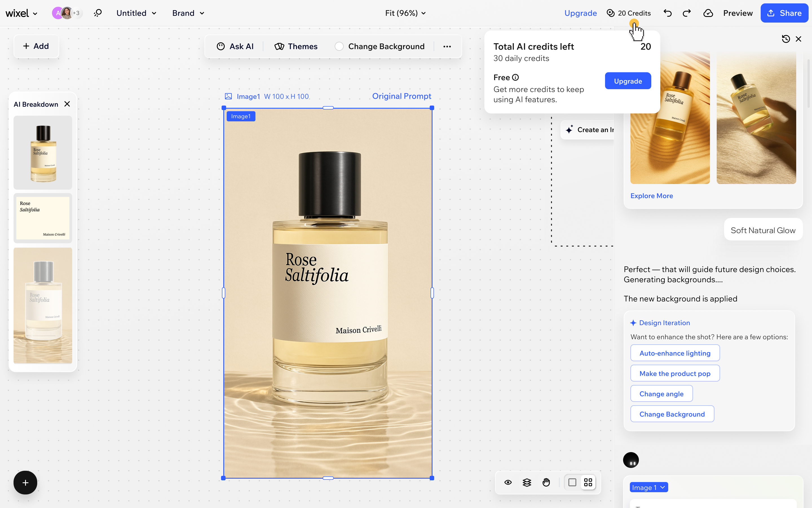Image resolution: width=812 pixels, height=508 pixels.
Task: Open the Image 1 reference dropdown
Action: (649, 487)
